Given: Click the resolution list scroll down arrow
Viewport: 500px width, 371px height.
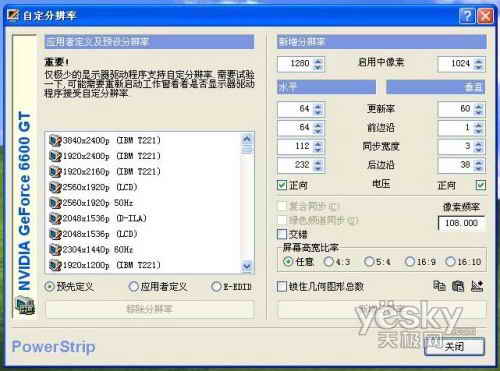Looking at the screenshot, I should tap(247, 266).
